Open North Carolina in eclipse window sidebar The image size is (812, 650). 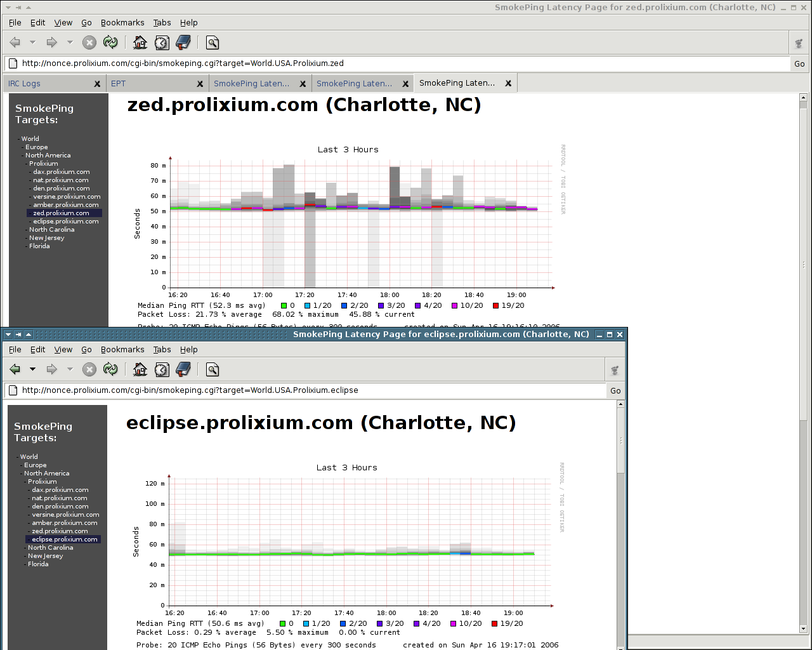coord(51,548)
